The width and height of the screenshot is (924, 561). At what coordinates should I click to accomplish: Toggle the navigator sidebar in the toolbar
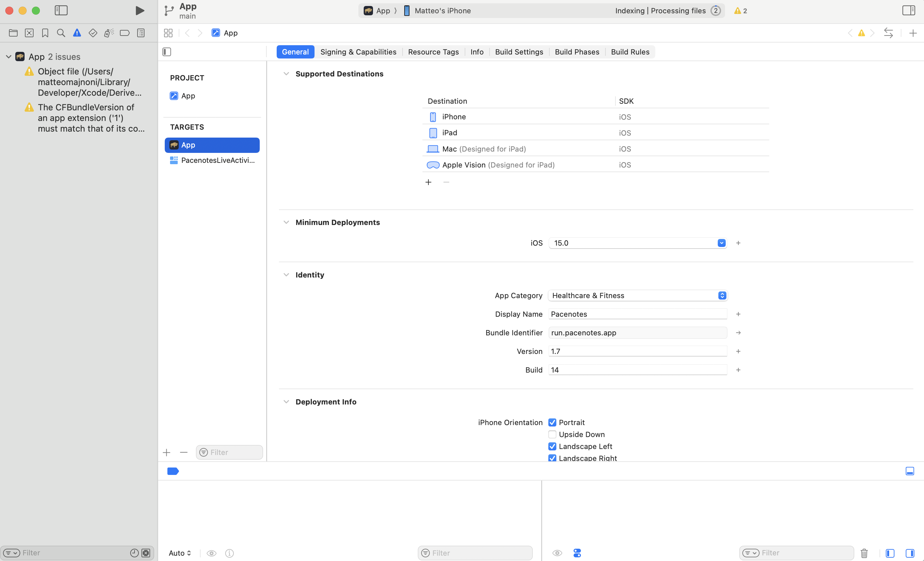(x=61, y=11)
